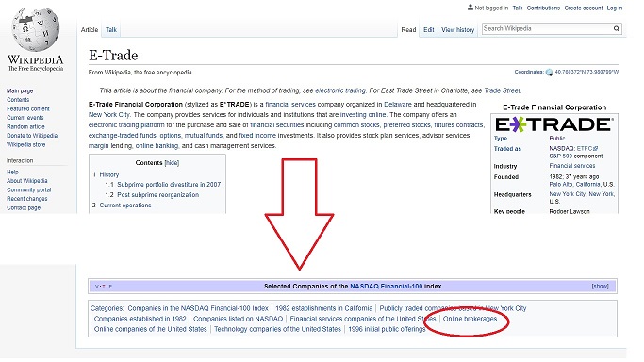Screen dimensions: 644x362
Task: Switch to the Talk tab
Action: point(111,30)
